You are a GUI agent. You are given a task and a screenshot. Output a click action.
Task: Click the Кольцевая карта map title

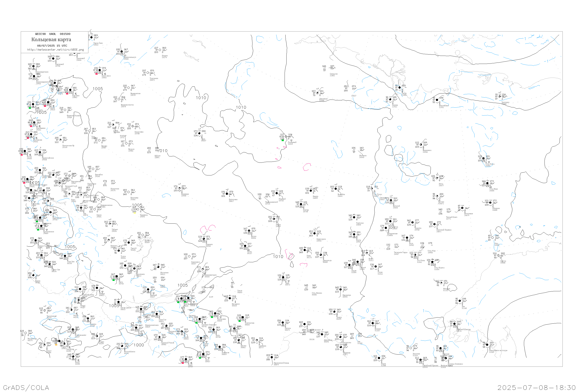[51, 40]
